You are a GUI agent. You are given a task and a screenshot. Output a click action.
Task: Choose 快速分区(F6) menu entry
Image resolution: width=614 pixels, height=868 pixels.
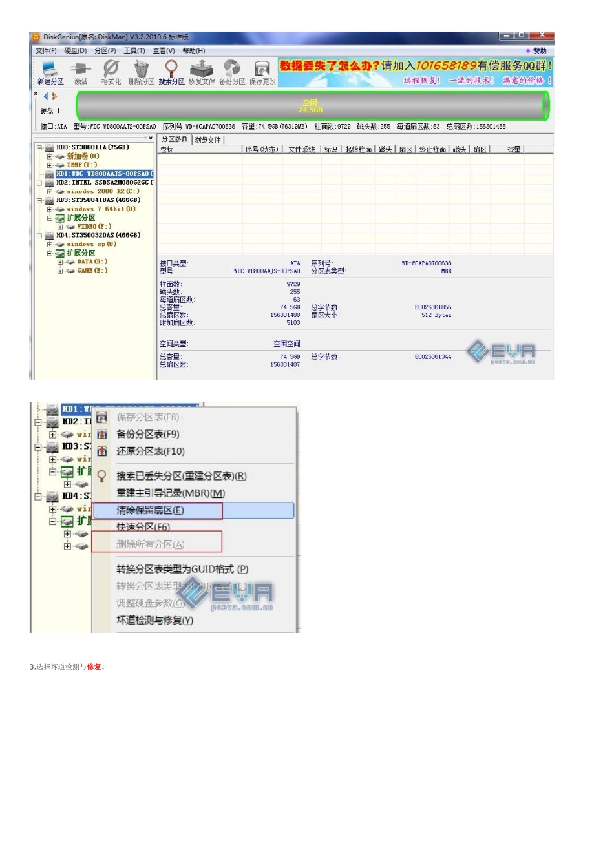(x=143, y=528)
